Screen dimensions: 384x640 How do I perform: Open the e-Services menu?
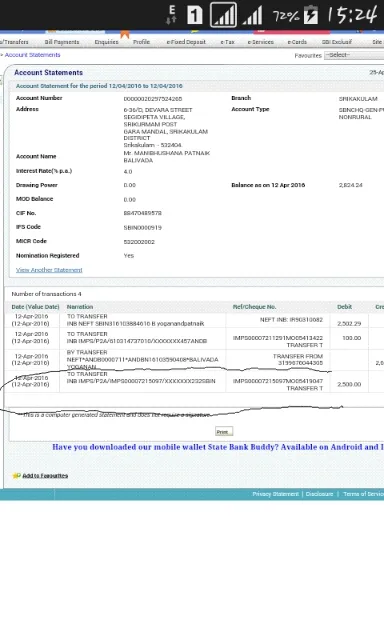click(261, 42)
